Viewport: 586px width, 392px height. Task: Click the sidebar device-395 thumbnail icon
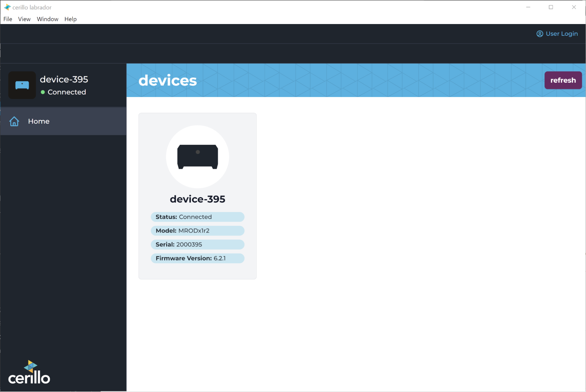[x=22, y=85]
